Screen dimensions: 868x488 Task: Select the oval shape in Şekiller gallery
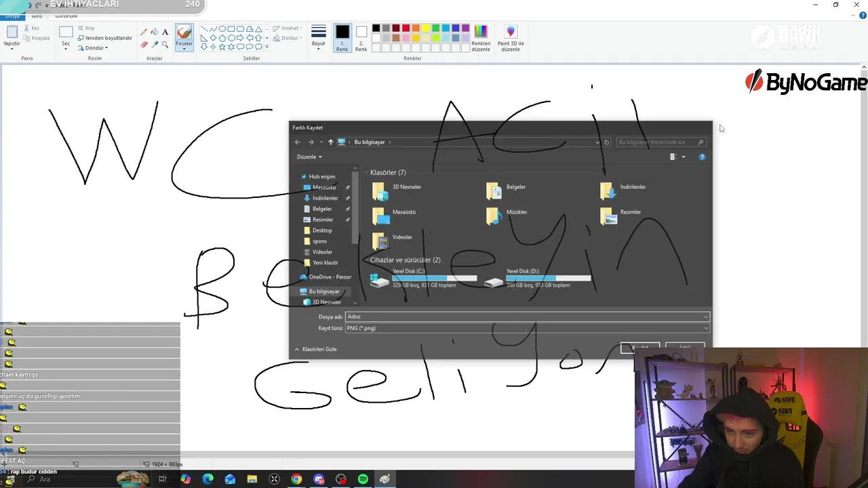point(222,29)
